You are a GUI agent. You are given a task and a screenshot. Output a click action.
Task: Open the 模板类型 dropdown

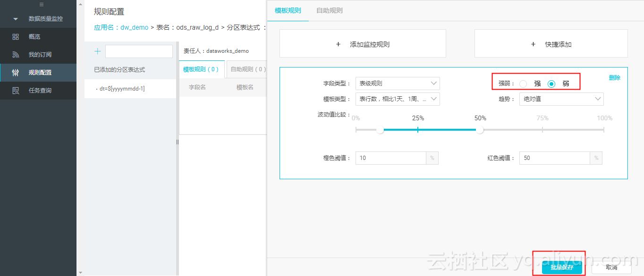pos(398,99)
